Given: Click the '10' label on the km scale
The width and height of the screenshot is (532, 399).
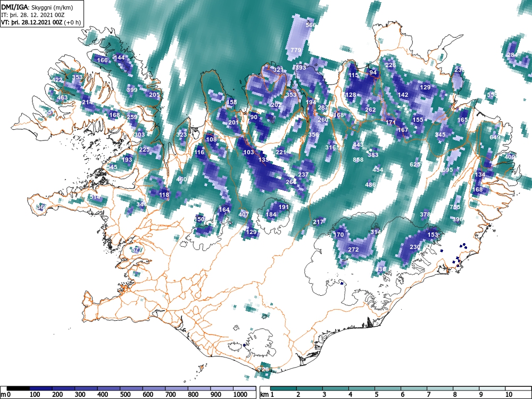Looking at the screenshot, I should coord(508,395).
